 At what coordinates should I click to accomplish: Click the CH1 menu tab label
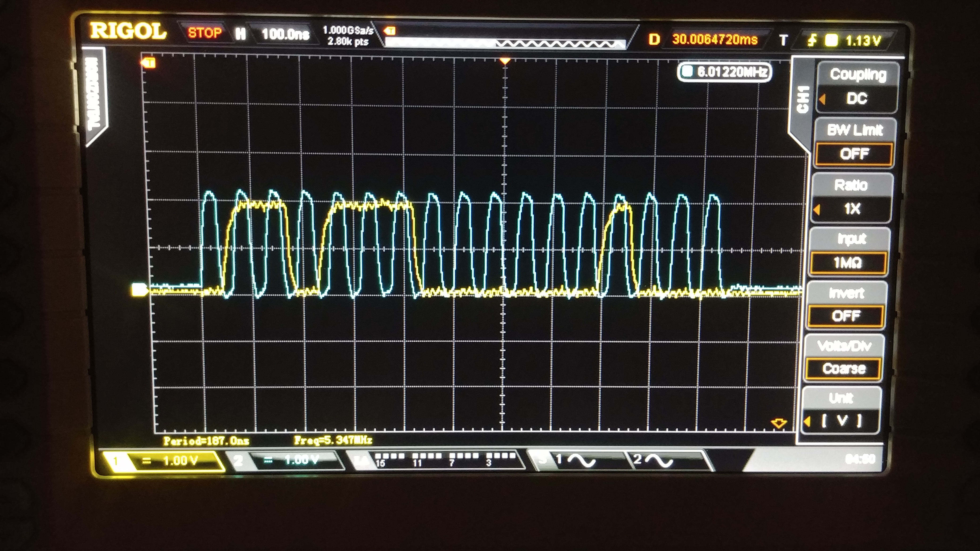802,100
